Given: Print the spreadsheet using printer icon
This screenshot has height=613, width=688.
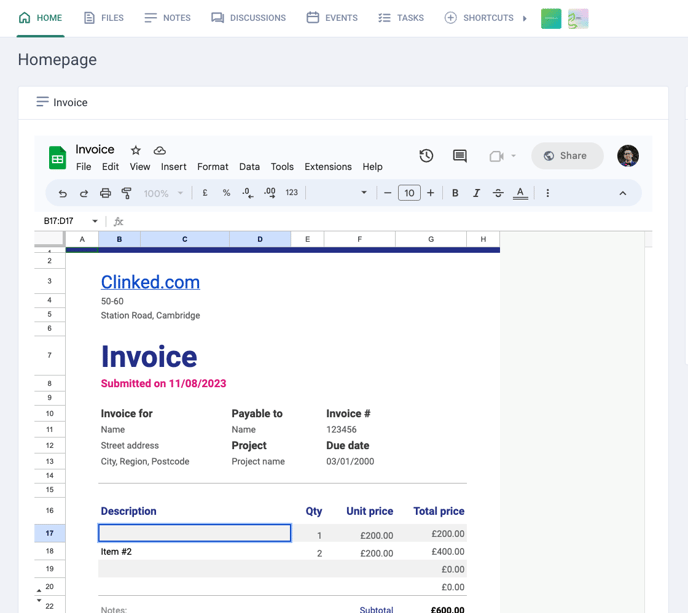Looking at the screenshot, I should 105,193.
